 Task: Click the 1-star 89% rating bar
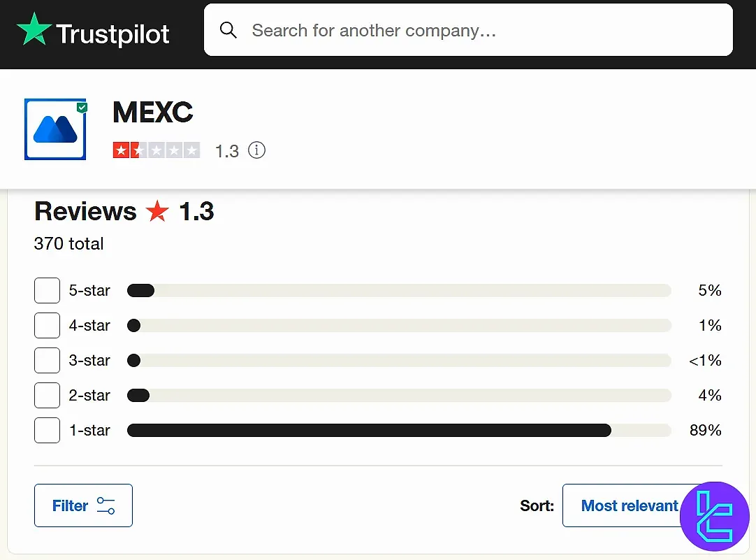[x=399, y=430]
